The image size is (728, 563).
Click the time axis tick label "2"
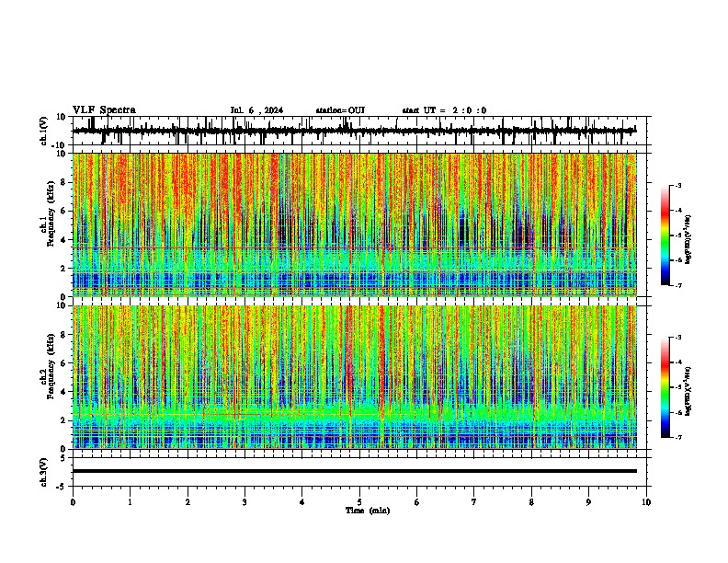coord(188,502)
